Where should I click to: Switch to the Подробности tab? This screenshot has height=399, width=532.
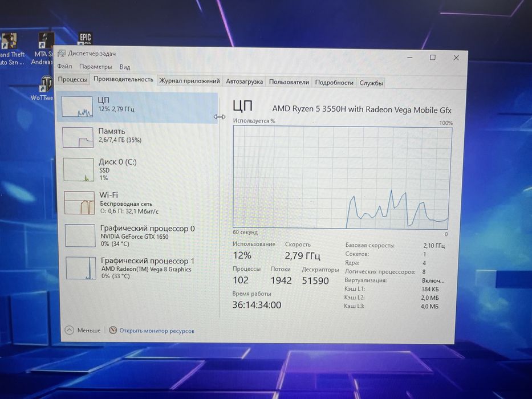tap(334, 83)
